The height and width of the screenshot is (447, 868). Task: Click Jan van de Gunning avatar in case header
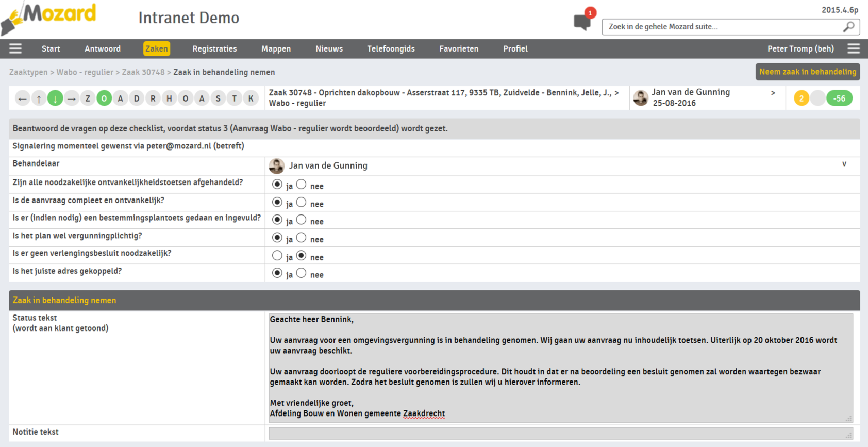641,98
